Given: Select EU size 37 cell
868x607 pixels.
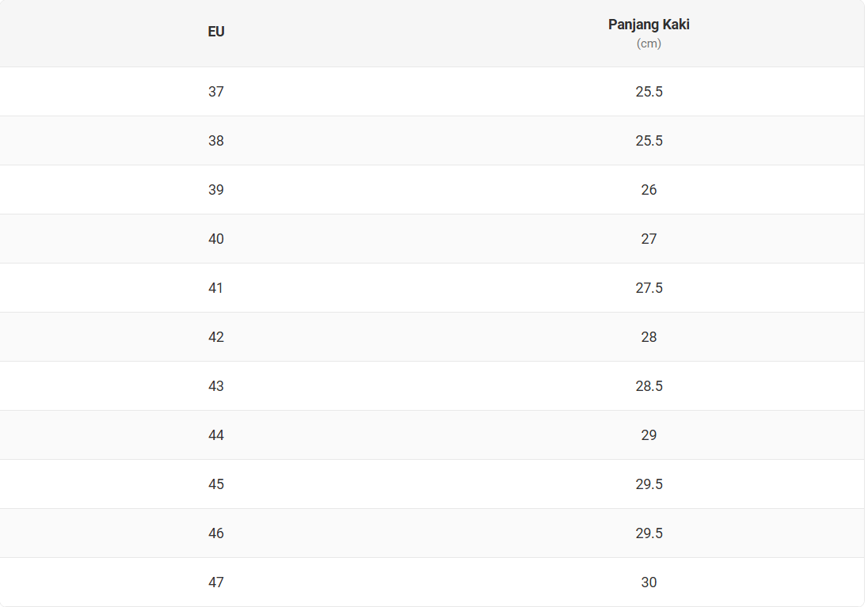Looking at the screenshot, I should (x=216, y=92).
